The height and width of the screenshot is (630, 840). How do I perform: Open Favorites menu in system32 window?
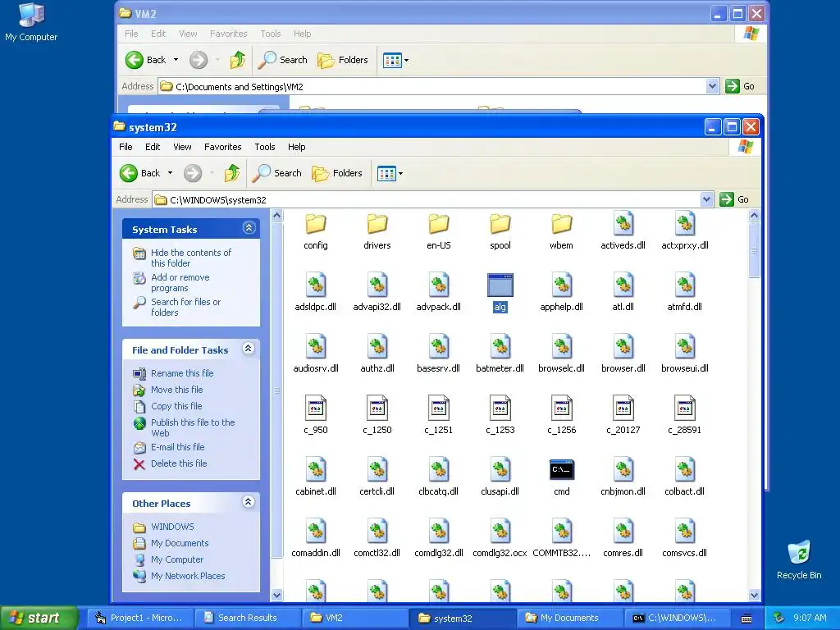(x=223, y=147)
